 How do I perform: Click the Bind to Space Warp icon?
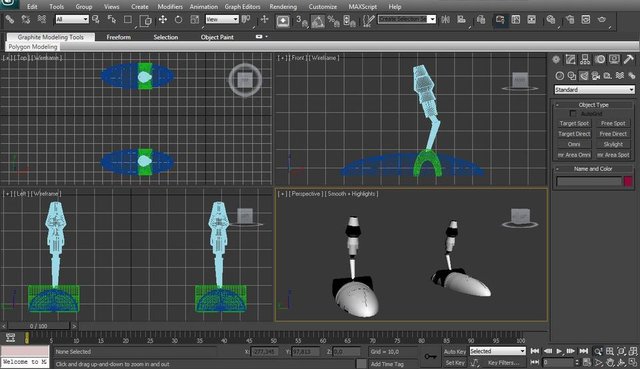pos(41,19)
